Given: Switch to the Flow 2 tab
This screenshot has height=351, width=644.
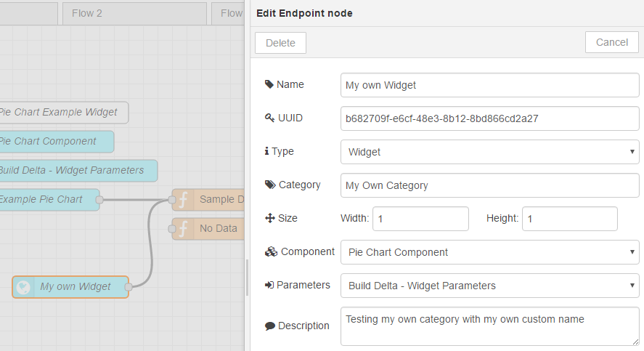Looking at the screenshot, I should [134, 14].
